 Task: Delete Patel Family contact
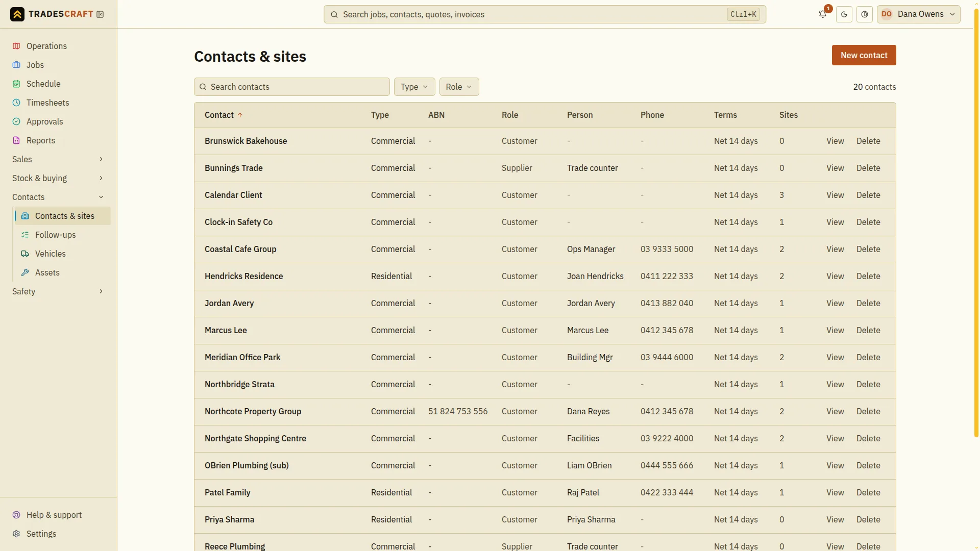coord(868,492)
